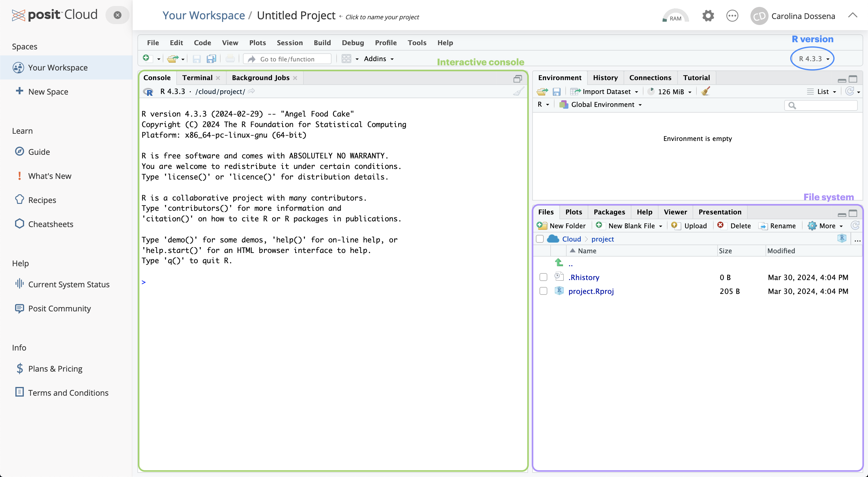Image resolution: width=868 pixels, height=477 pixels.
Task: Expand the R 4.3.3 version dropdown
Action: tap(814, 59)
